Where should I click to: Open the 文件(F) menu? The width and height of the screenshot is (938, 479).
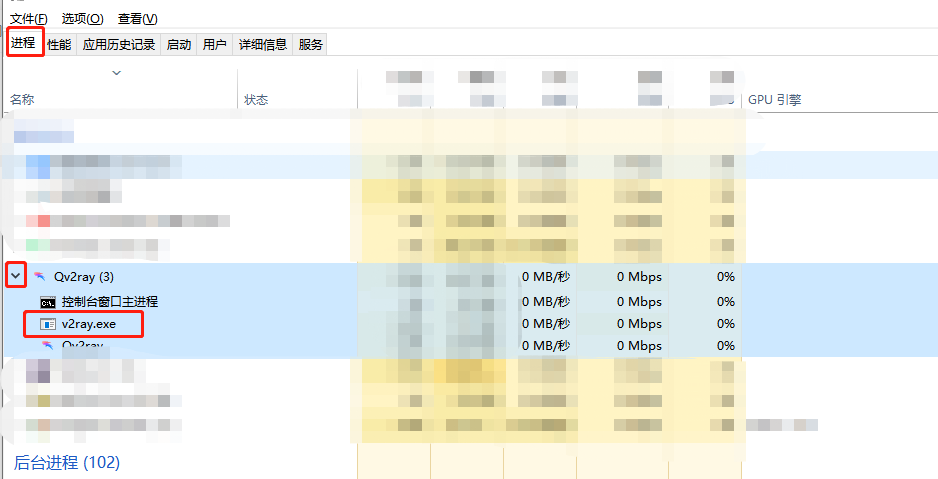29,19
